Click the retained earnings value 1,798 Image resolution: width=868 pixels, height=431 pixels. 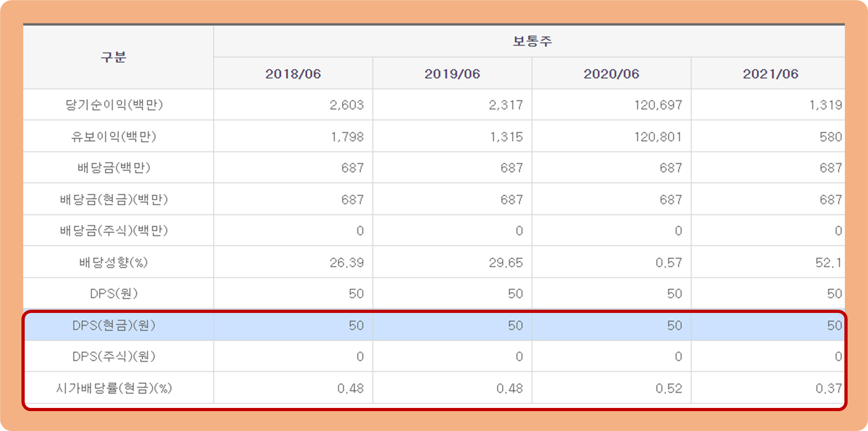(347, 137)
